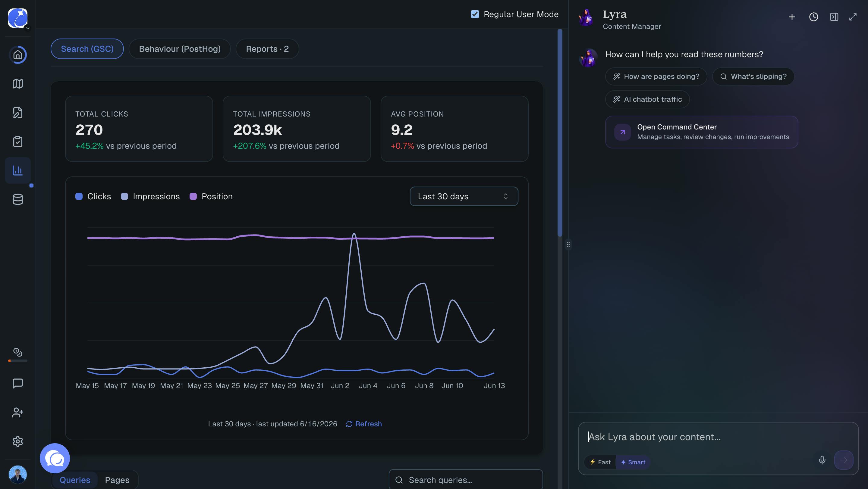Switch to Smart mode toggle
Image resolution: width=868 pixels, height=489 pixels.
(x=633, y=462)
